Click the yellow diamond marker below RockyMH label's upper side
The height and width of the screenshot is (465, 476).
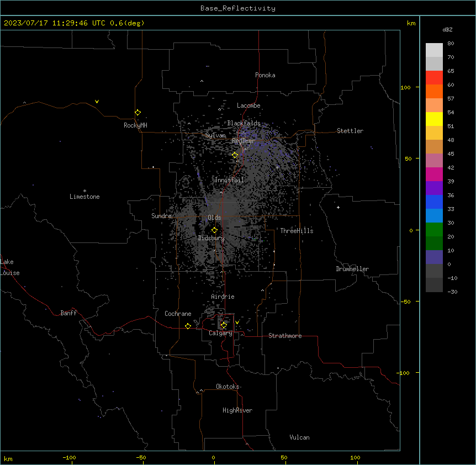138,113
